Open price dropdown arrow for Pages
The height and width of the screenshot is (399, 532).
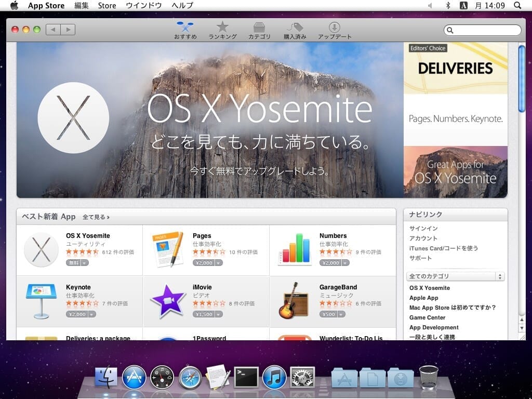pos(219,263)
